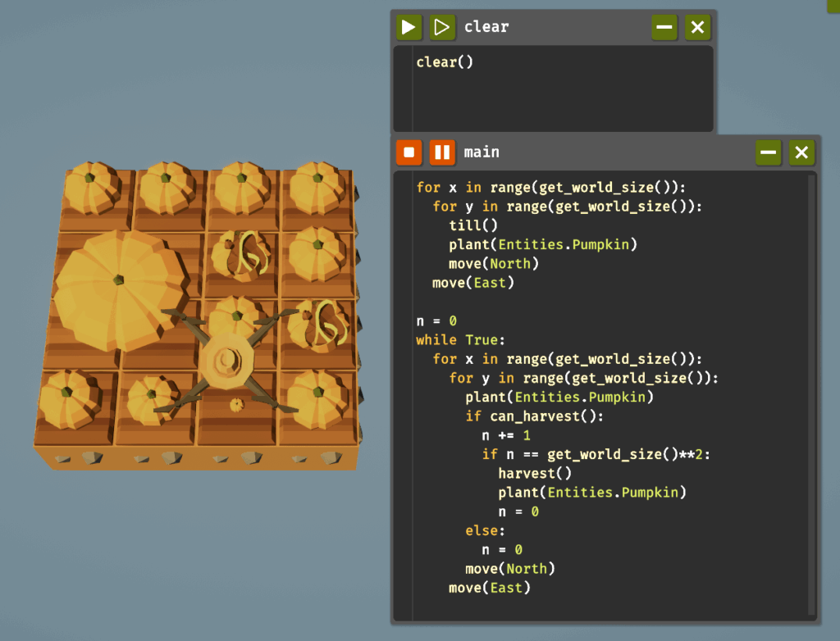
Task: Click the main window vertical scrollbar
Action: (x=812, y=393)
